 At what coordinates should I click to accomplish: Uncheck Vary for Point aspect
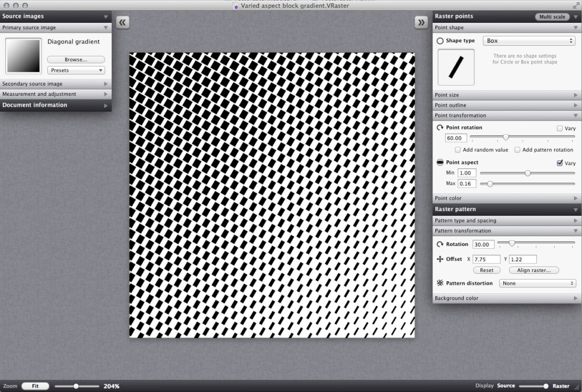pos(560,163)
